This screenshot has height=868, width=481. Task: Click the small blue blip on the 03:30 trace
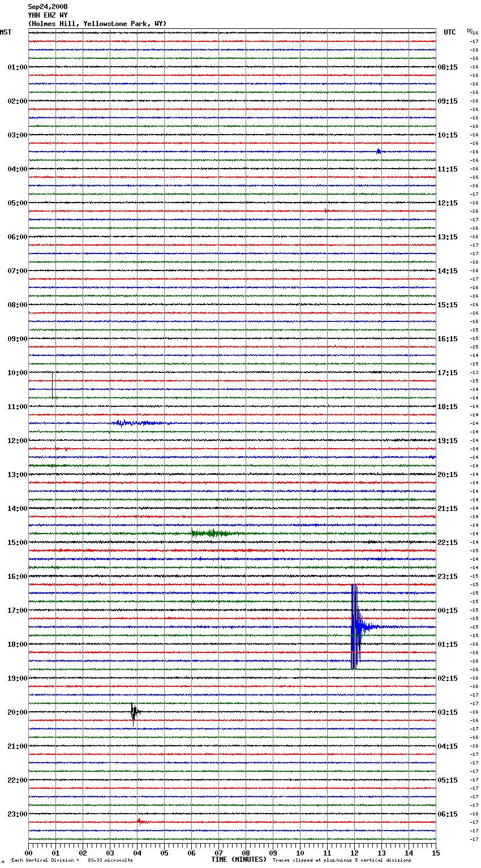pyautogui.click(x=379, y=151)
